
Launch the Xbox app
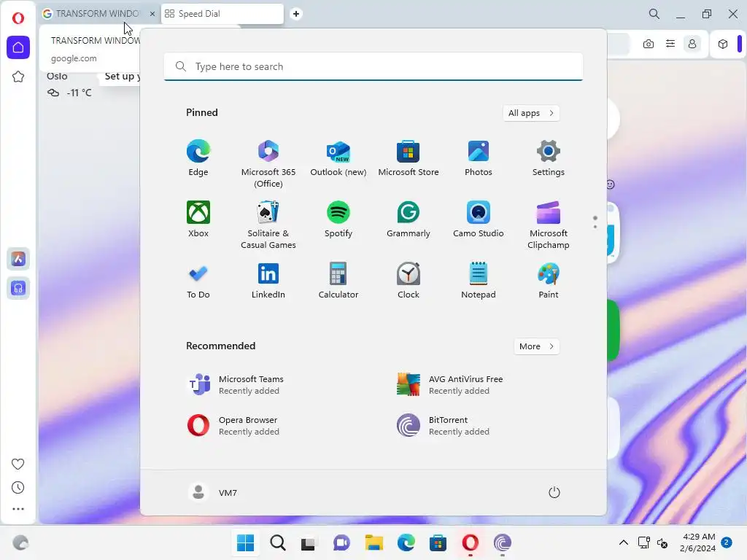[198, 219]
